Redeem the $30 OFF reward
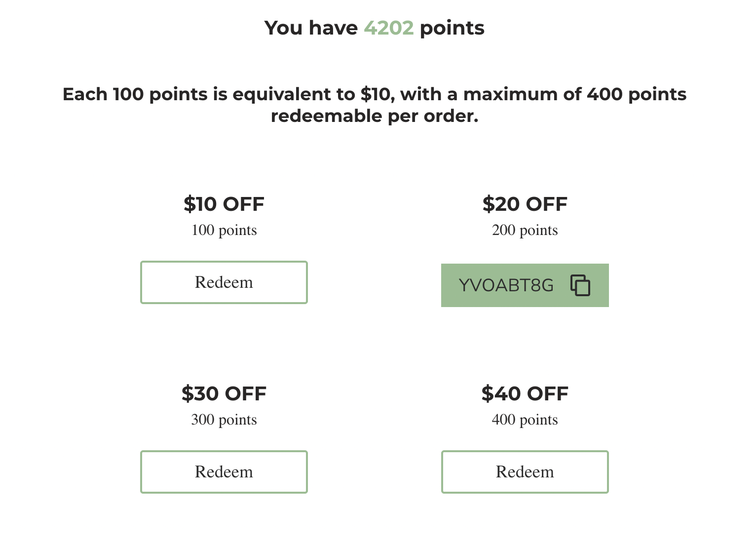Viewport: 756px width, 546px height. (x=224, y=472)
